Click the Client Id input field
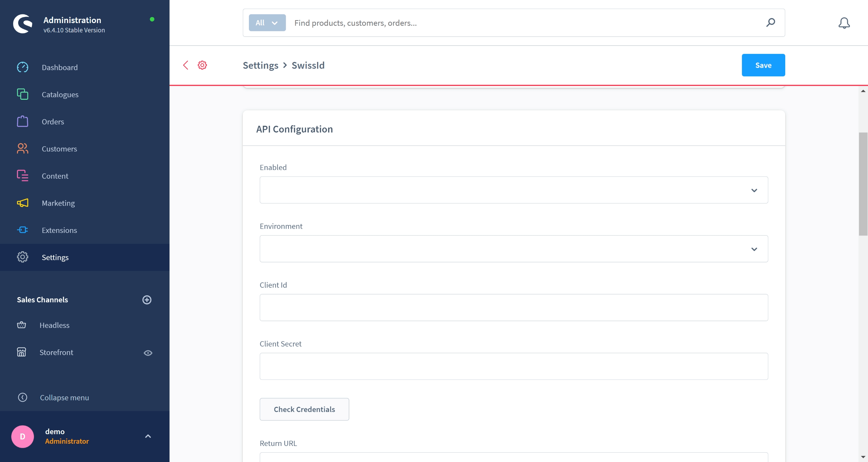 (514, 308)
